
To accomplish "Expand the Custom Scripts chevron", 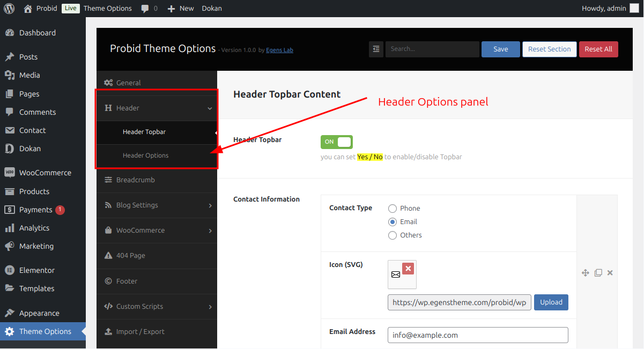I will (210, 307).
